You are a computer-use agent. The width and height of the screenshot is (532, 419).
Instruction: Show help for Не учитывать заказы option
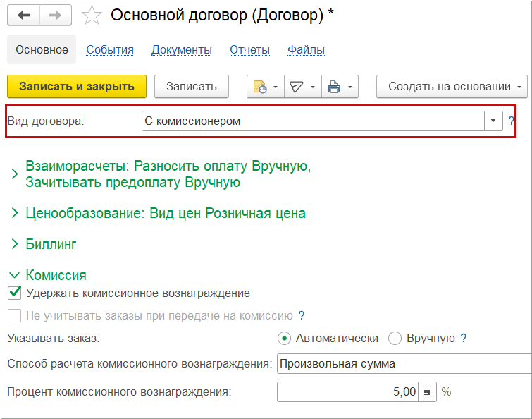click(x=302, y=315)
